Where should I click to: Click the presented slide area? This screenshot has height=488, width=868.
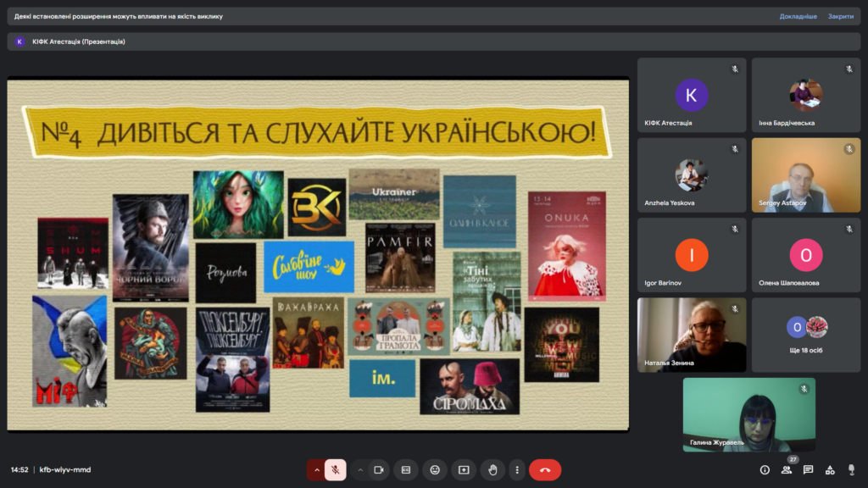click(318, 254)
